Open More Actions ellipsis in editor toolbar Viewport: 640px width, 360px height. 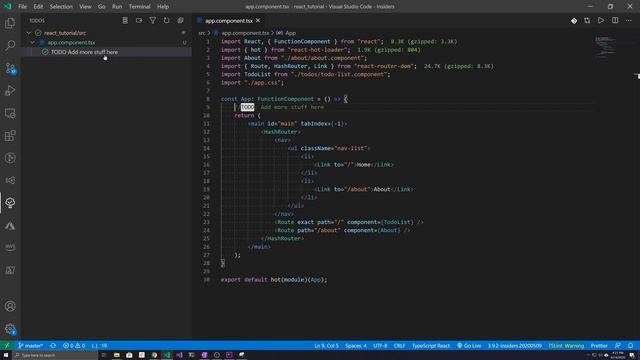[x=629, y=20]
